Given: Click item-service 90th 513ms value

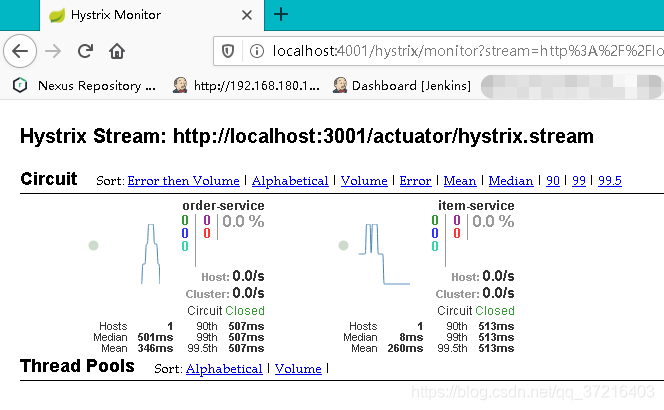Looking at the screenshot, I should pos(496,327).
